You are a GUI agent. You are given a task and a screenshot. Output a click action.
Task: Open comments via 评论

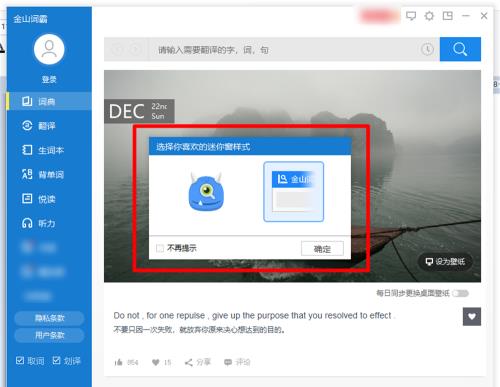(237, 362)
